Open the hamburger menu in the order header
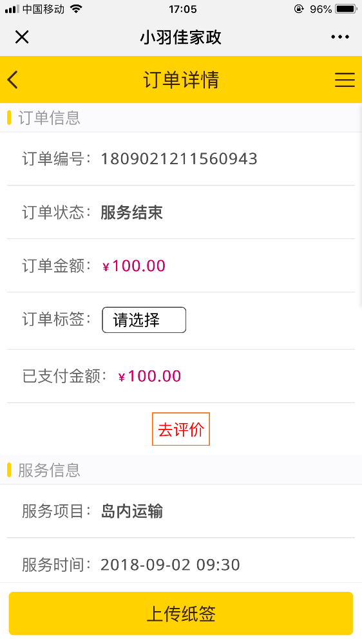This screenshot has width=362, height=644. [345, 80]
